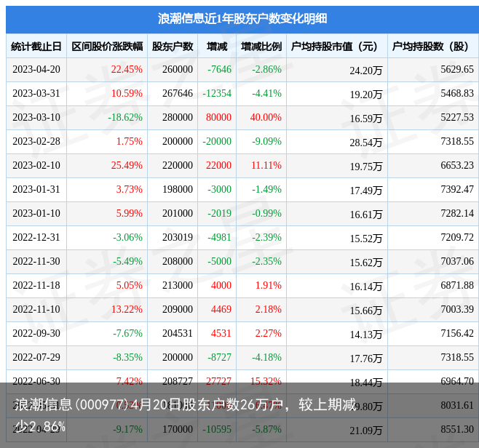479x448 pixels.
Task: Click date cell 2022-11-30
Action: pyautogui.click(x=36, y=261)
